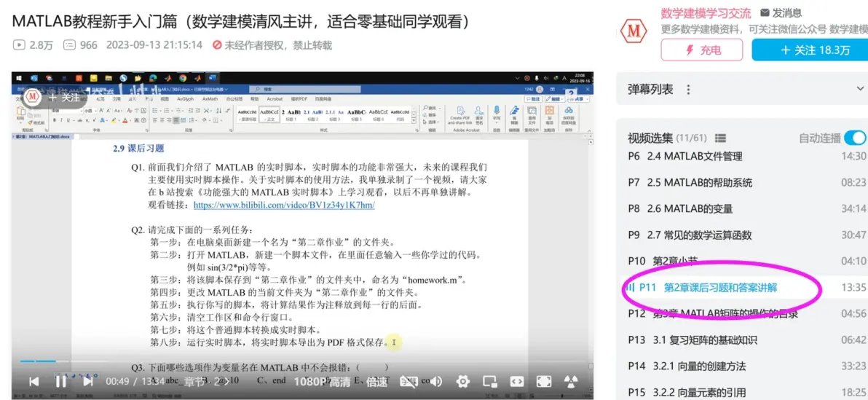The width and height of the screenshot is (868, 400).
Task: Click the Word title bar search box
Action: [x=305, y=89]
